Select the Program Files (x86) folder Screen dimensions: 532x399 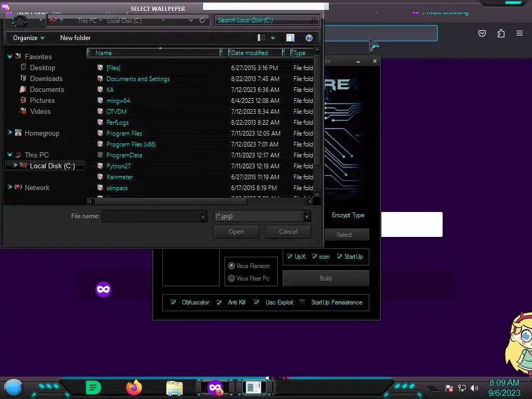131,144
